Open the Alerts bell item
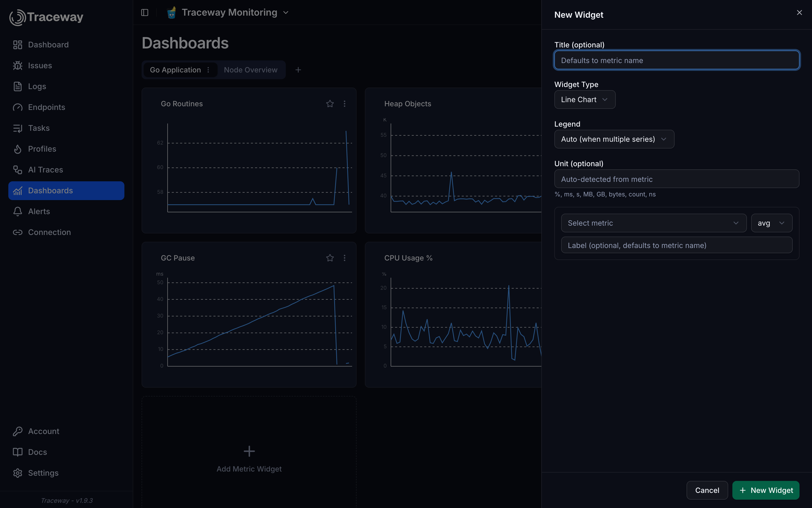This screenshot has height=508, width=812. (x=66, y=211)
